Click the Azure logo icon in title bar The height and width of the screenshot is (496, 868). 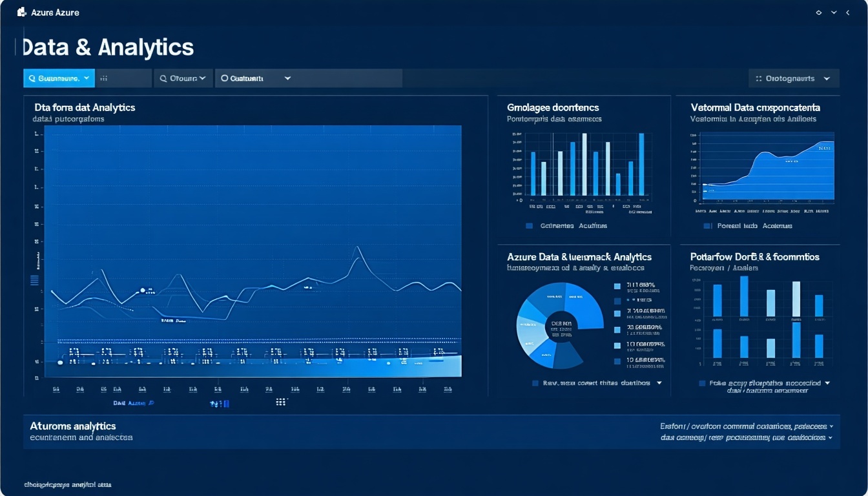point(21,12)
